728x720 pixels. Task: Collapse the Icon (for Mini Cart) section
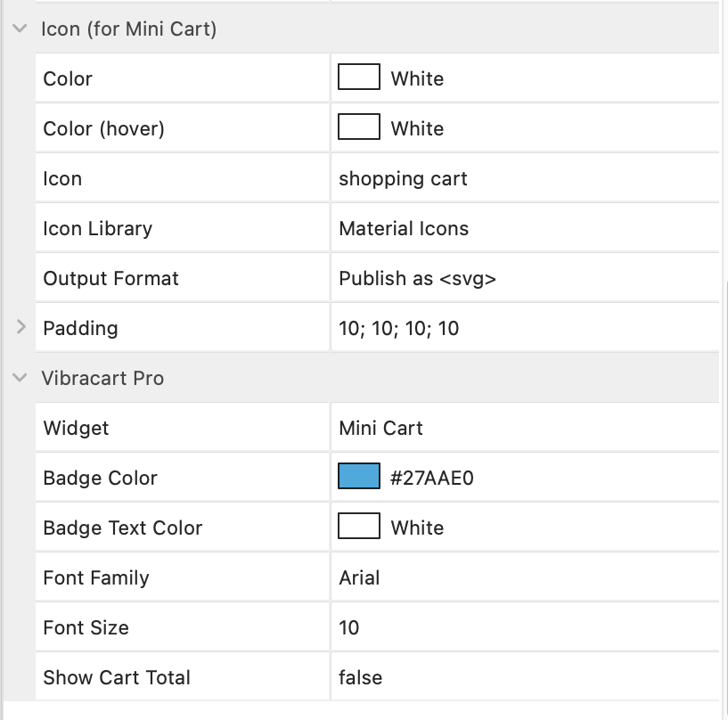pyautogui.click(x=20, y=29)
